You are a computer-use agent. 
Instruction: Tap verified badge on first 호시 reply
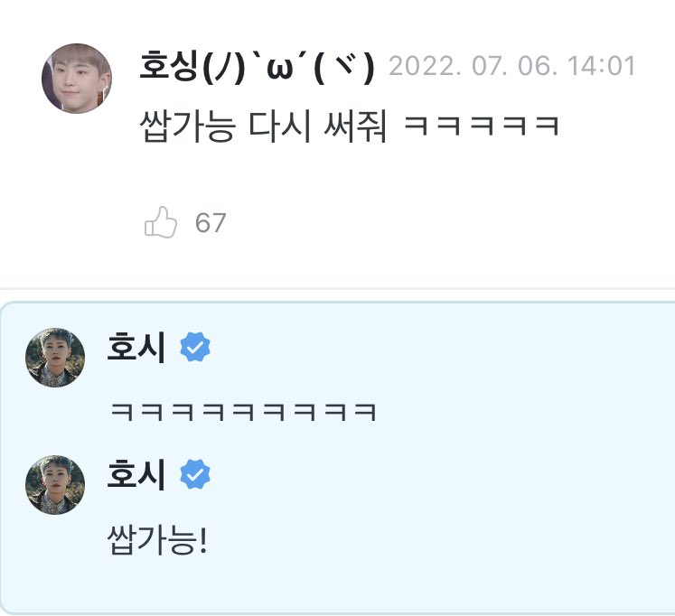pyautogui.click(x=195, y=347)
